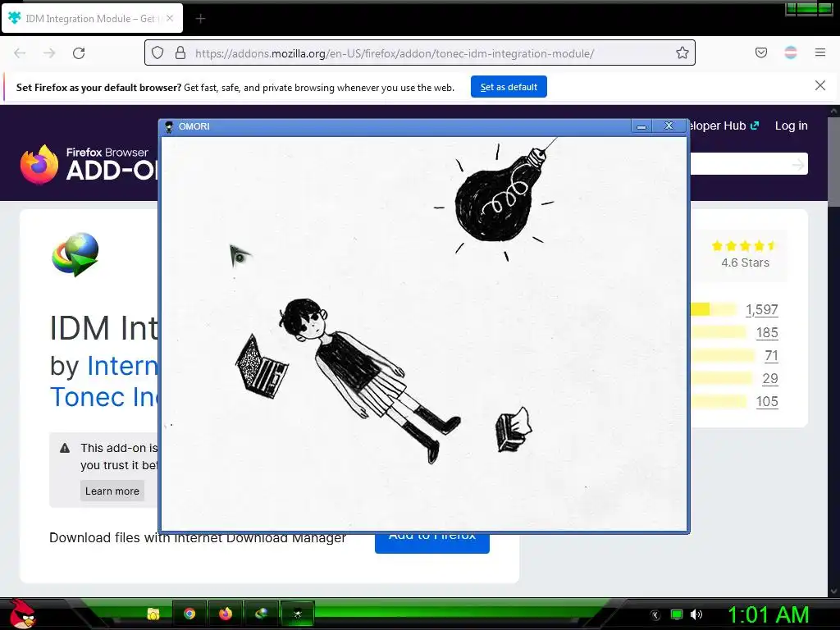The height and width of the screenshot is (630, 840).
Task: Open the 105 one-star reviews link
Action: [767, 402]
